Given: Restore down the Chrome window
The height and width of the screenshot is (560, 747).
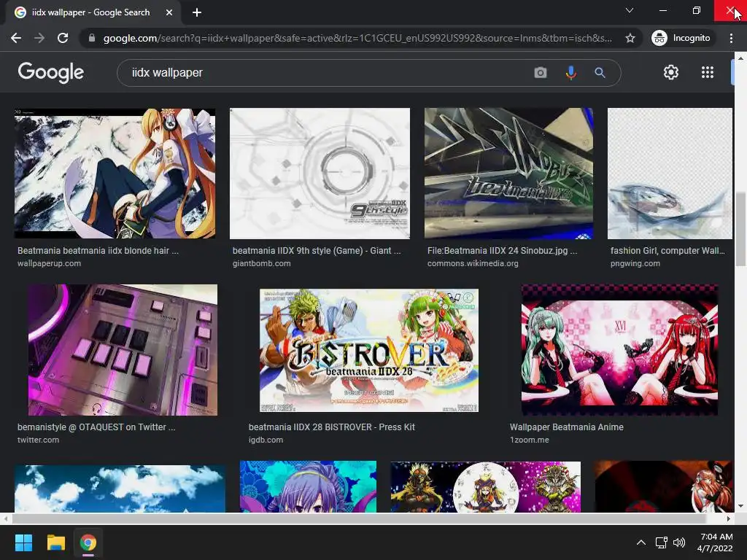Looking at the screenshot, I should coord(697,10).
